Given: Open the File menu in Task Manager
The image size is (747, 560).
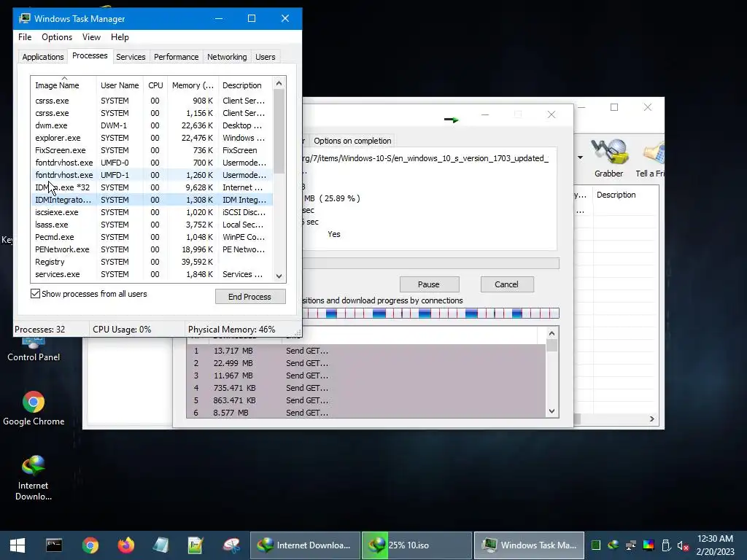Looking at the screenshot, I should [25, 37].
